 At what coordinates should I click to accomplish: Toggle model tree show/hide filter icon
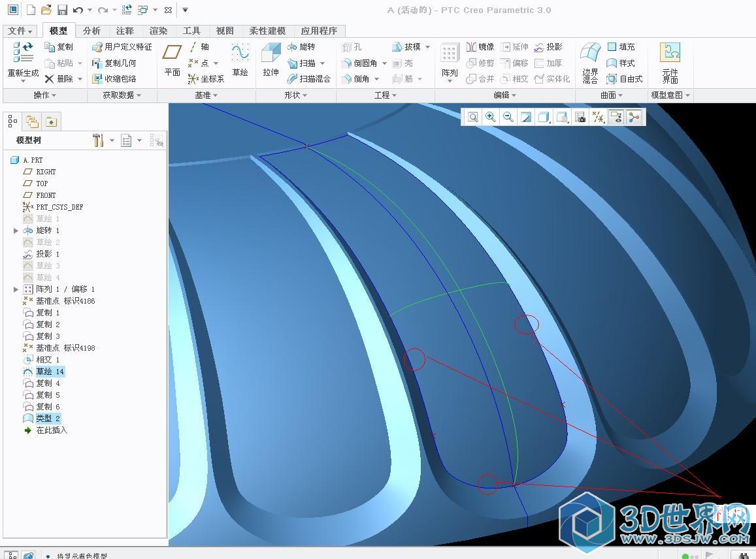coord(156,140)
